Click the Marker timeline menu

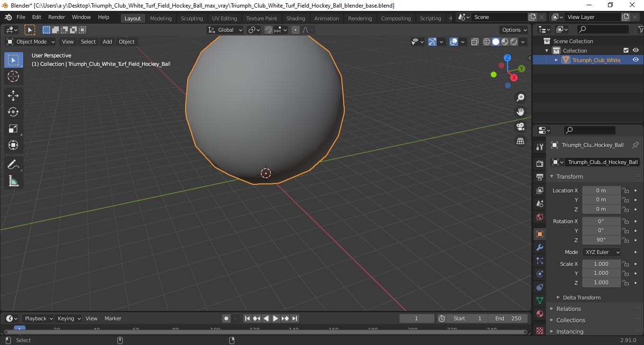(113, 318)
